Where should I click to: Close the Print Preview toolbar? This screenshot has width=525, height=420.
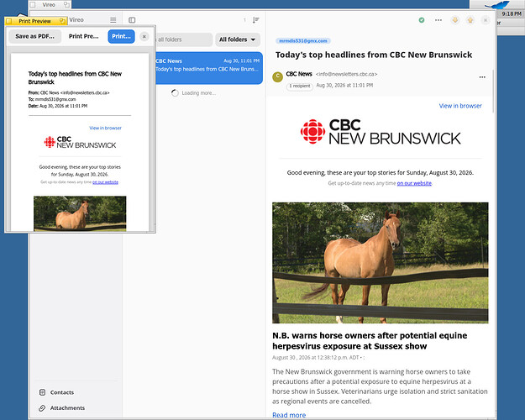pyautogui.click(x=144, y=36)
